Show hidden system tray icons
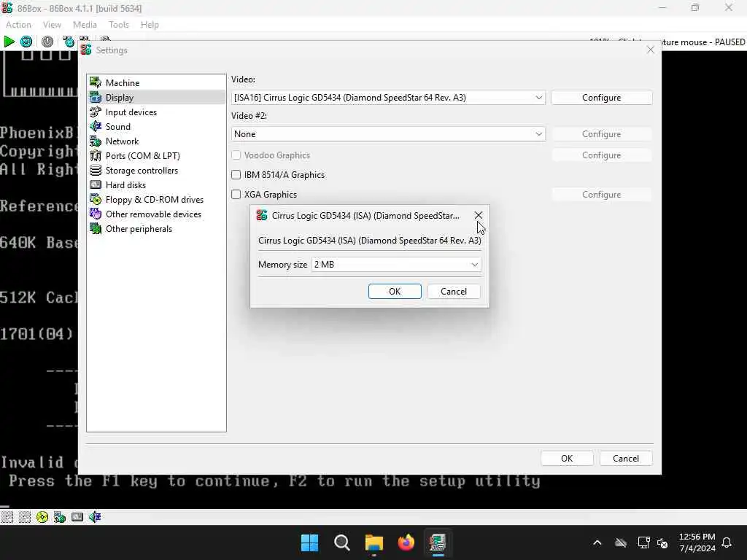Image resolution: width=747 pixels, height=560 pixels. coord(597,542)
